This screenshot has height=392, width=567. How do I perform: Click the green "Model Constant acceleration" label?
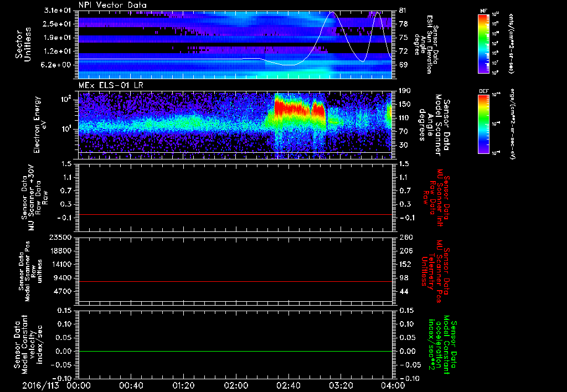(x=442, y=345)
